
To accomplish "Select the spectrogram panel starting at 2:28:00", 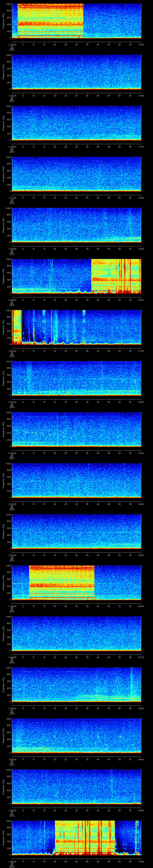I will pos(76,736).
